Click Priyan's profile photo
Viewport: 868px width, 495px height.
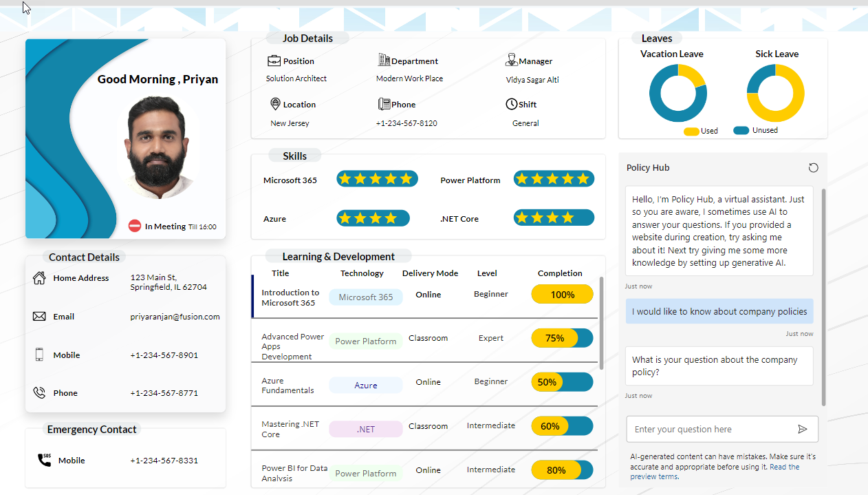coord(156,147)
